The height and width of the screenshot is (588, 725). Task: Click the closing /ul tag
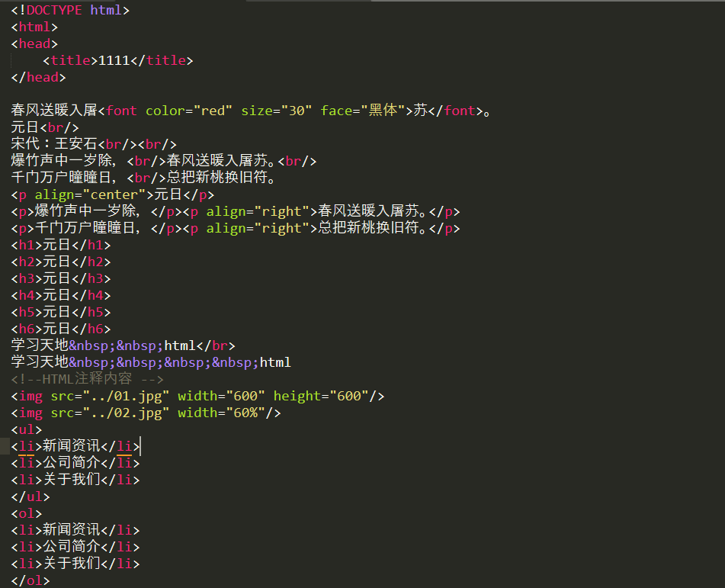pos(30,496)
